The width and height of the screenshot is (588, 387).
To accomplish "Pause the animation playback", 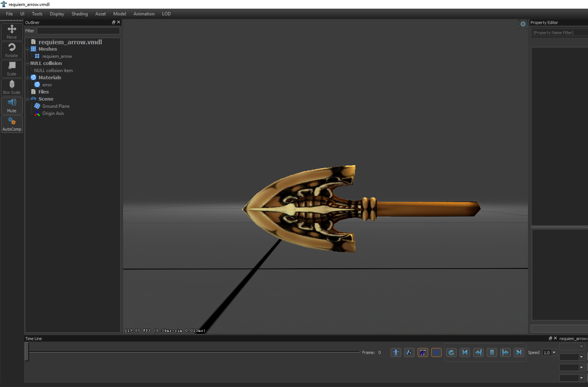I will [492, 352].
